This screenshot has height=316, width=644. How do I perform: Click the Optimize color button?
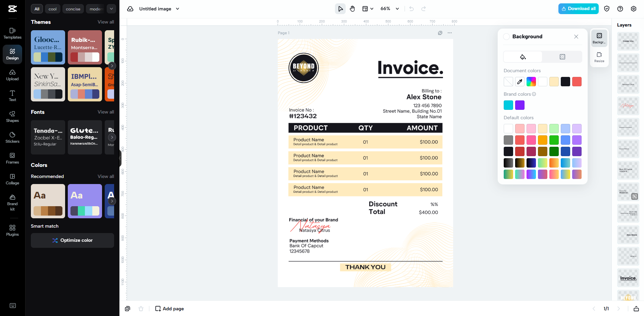pyautogui.click(x=72, y=240)
